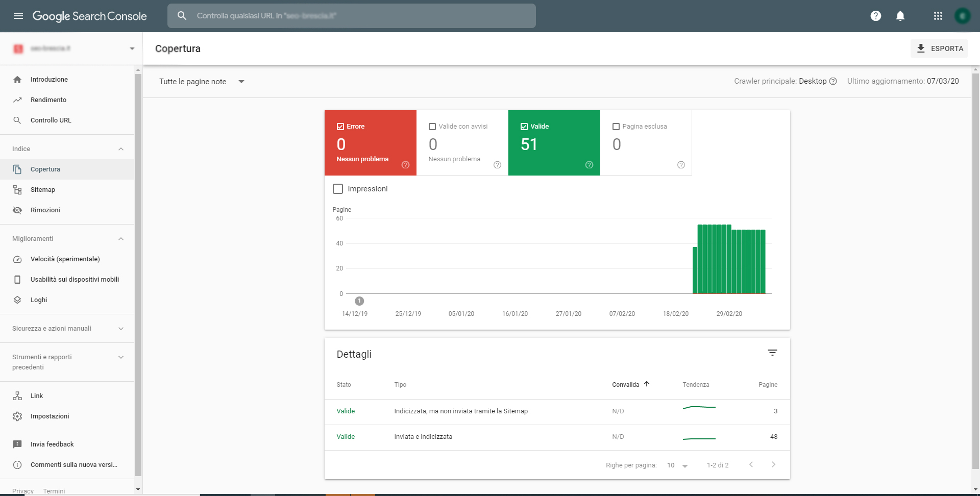Open row Inviata e indicizzata

click(x=557, y=437)
